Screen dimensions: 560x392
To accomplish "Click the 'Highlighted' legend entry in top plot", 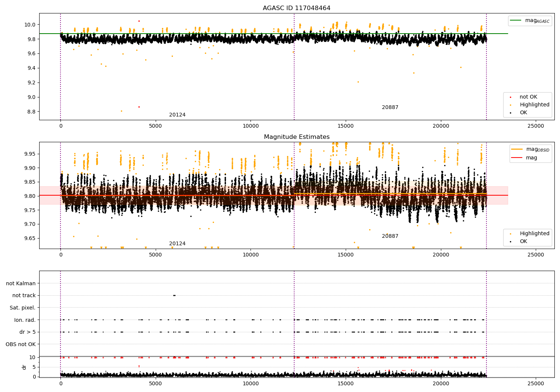I will (x=534, y=105).
